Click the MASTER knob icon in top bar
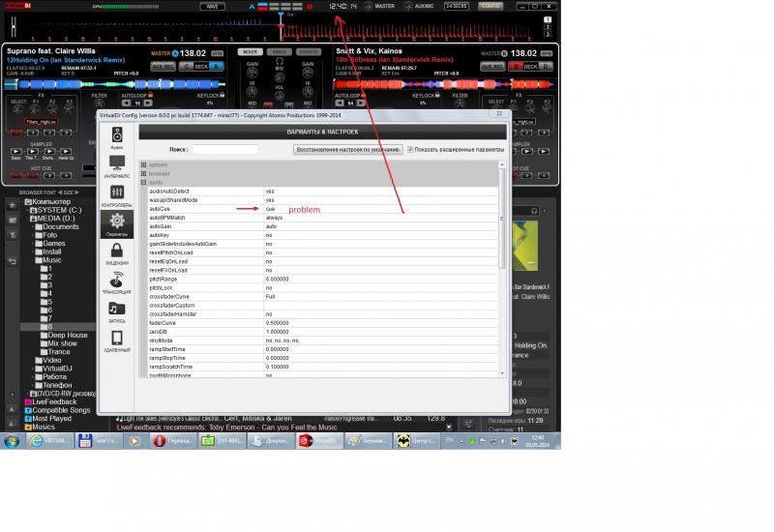Image resolution: width=774 pixels, height=532 pixels. (x=369, y=6)
